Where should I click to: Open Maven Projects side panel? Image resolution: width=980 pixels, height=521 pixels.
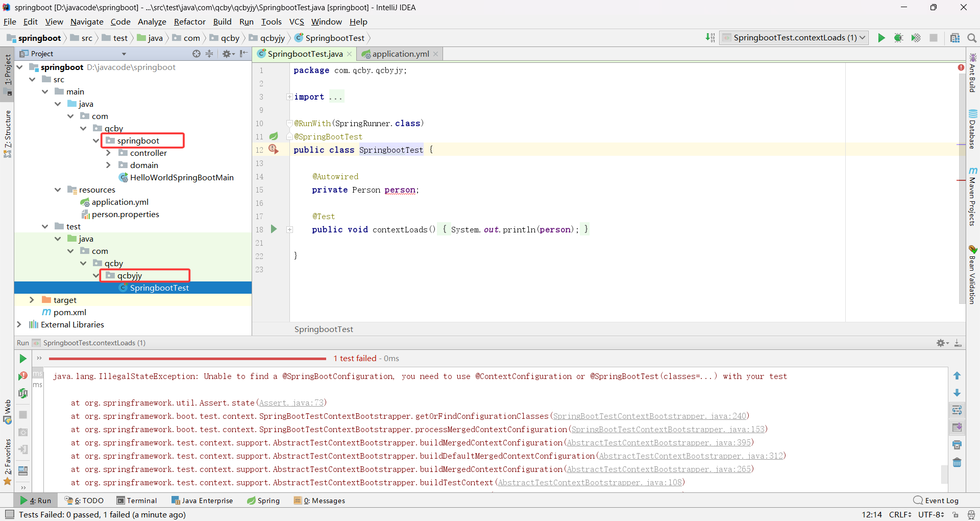(x=972, y=197)
